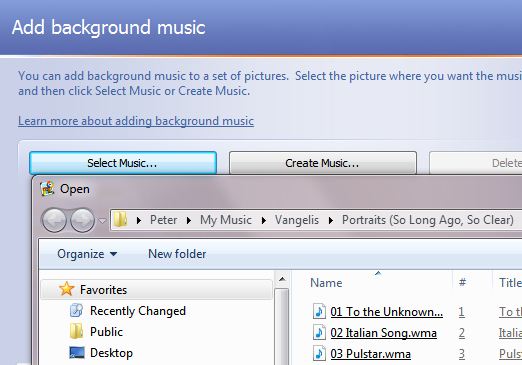The height and width of the screenshot is (365, 522).
Task: Expand the arrow after My Music in address bar
Action: [x=264, y=220]
